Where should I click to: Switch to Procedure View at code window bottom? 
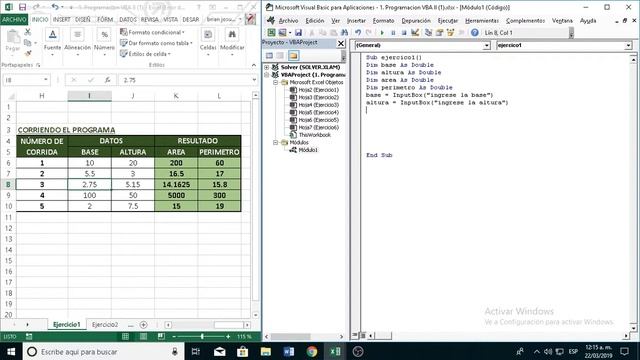(x=355, y=336)
